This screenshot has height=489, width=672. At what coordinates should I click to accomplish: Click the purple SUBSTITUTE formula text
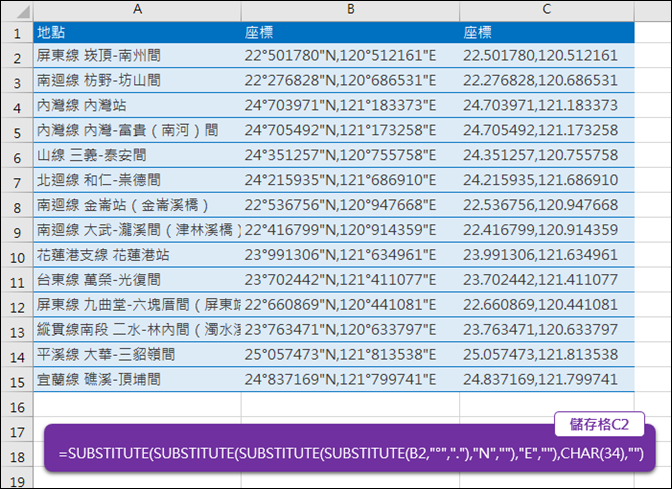[351, 453]
